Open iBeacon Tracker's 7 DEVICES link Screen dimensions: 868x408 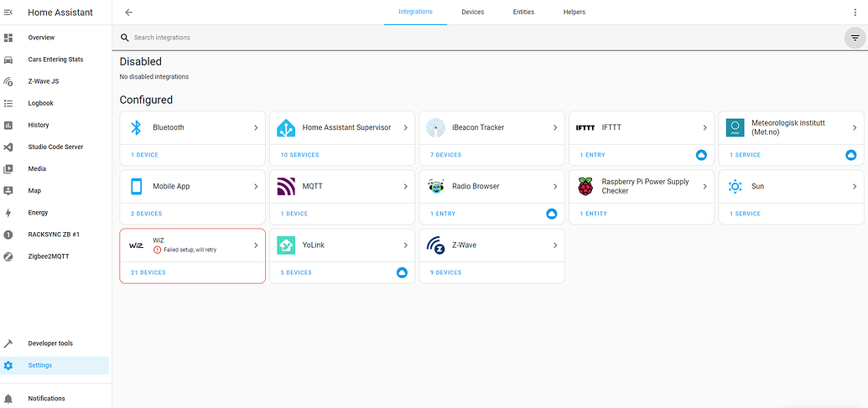click(x=445, y=155)
